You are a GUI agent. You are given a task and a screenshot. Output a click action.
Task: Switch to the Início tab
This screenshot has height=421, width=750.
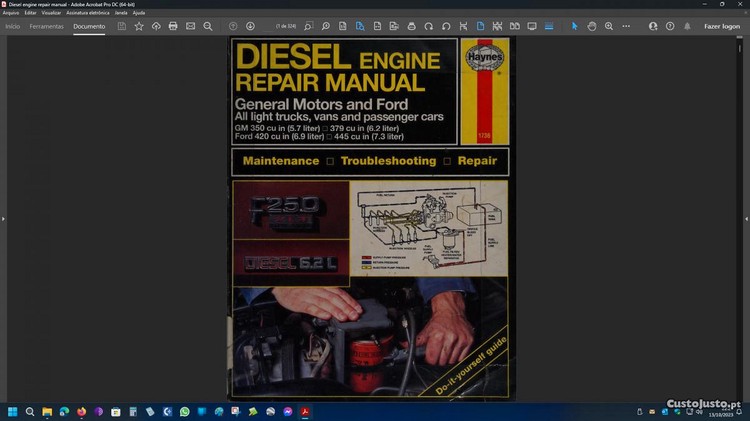coord(13,26)
